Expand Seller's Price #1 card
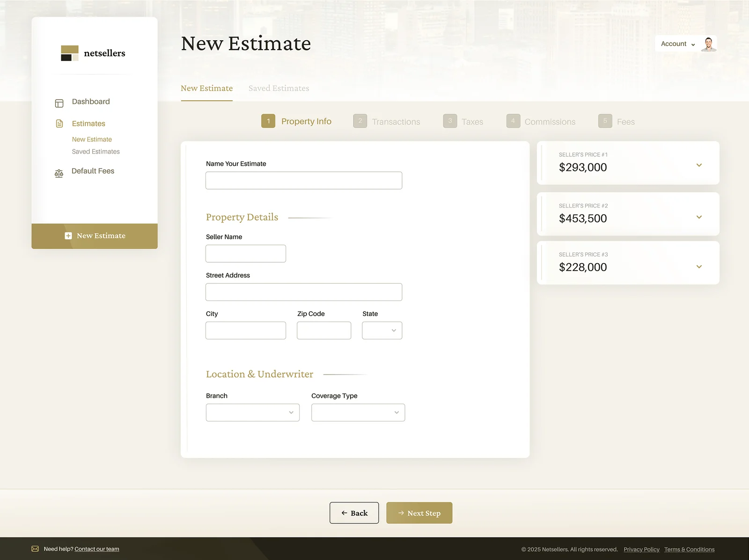 coord(698,165)
